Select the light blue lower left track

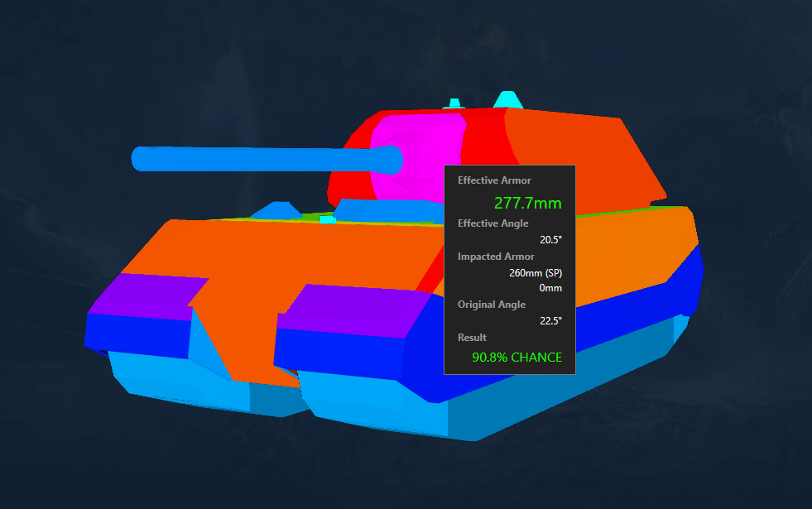pyautogui.click(x=182, y=381)
